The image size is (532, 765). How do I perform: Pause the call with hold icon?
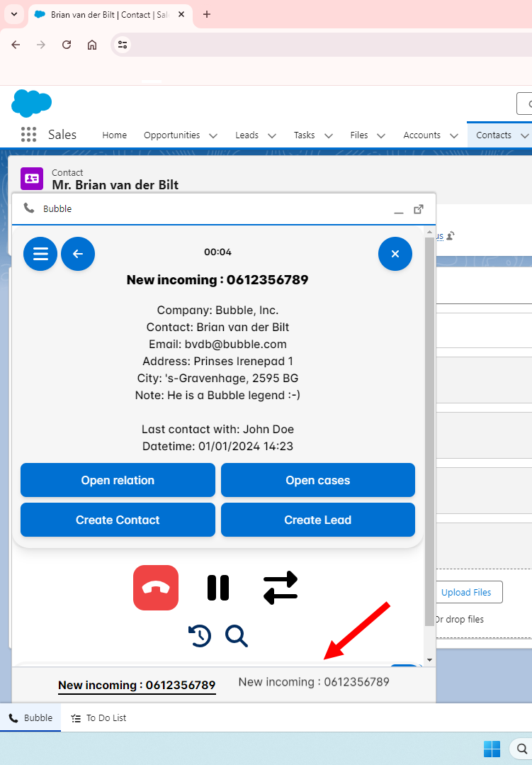(x=218, y=588)
